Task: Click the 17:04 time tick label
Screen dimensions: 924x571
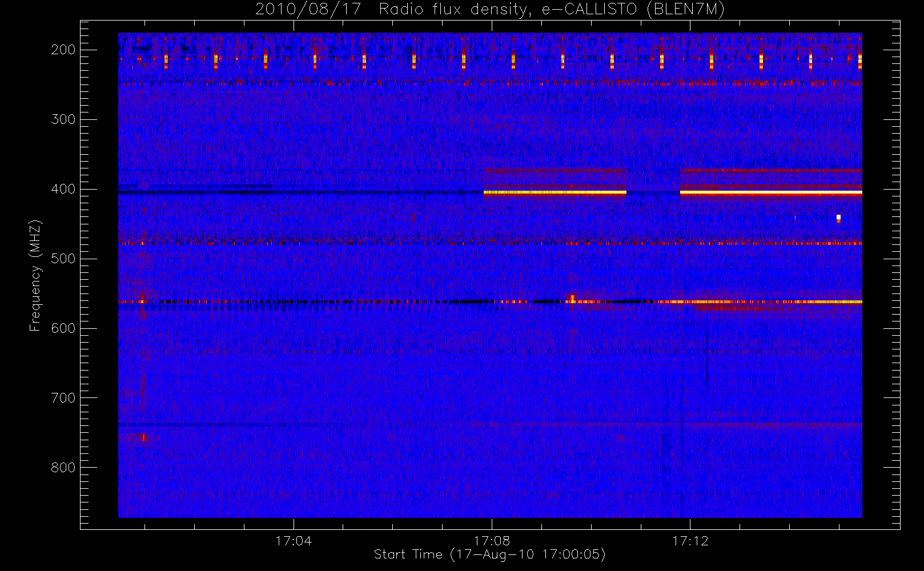Action: pyautogui.click(x=294, y=541)
